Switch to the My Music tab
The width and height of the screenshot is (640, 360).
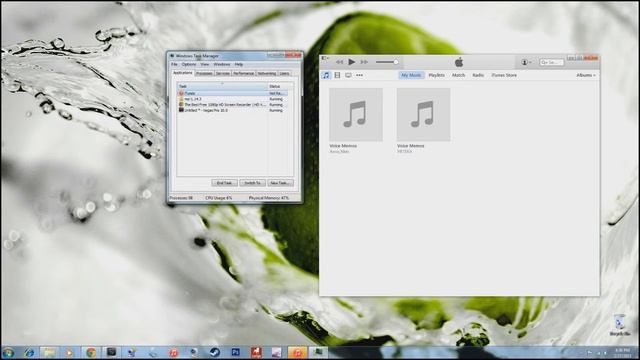pos(411,75)
